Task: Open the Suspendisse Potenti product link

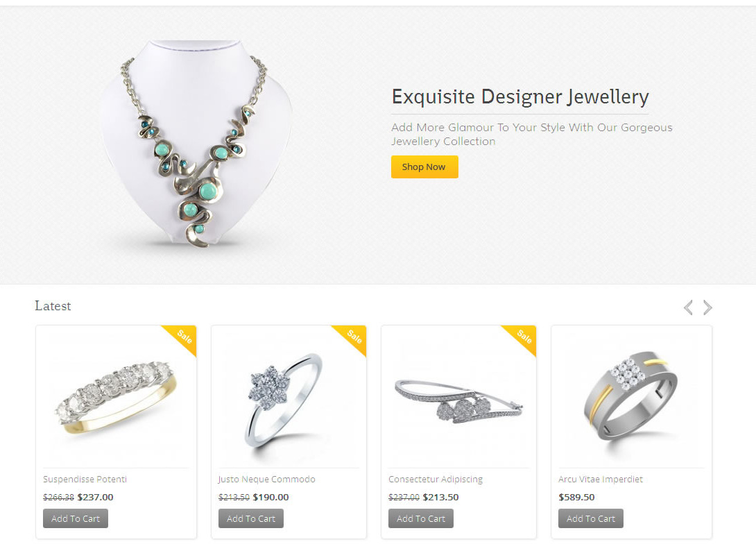Action: click(85, 479)
